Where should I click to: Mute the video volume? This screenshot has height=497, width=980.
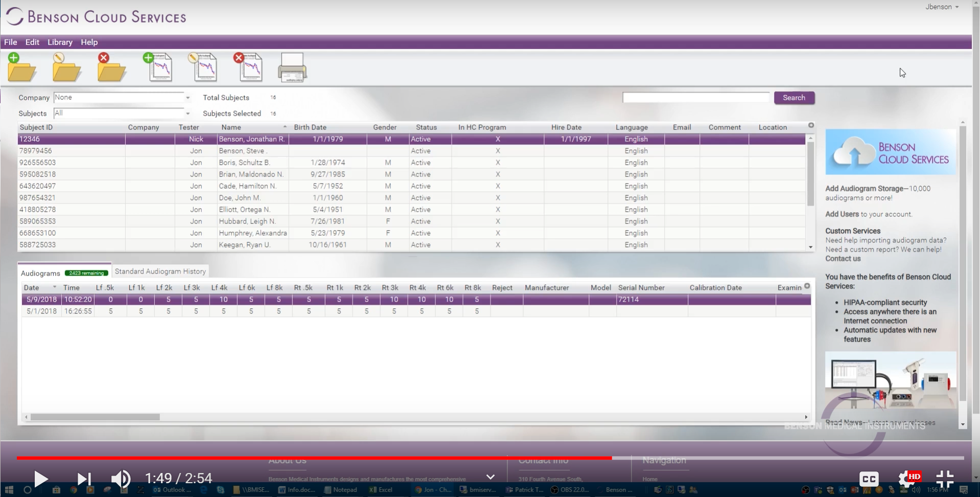121,479
